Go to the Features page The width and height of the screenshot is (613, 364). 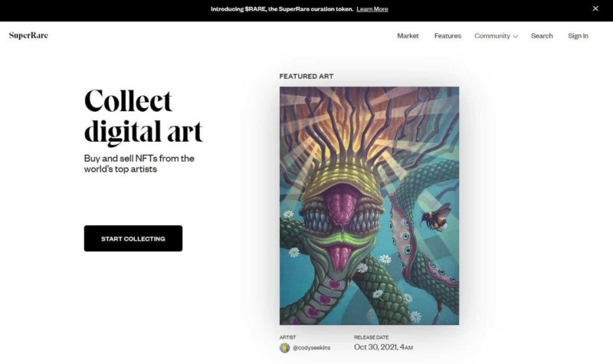[447, 36]
